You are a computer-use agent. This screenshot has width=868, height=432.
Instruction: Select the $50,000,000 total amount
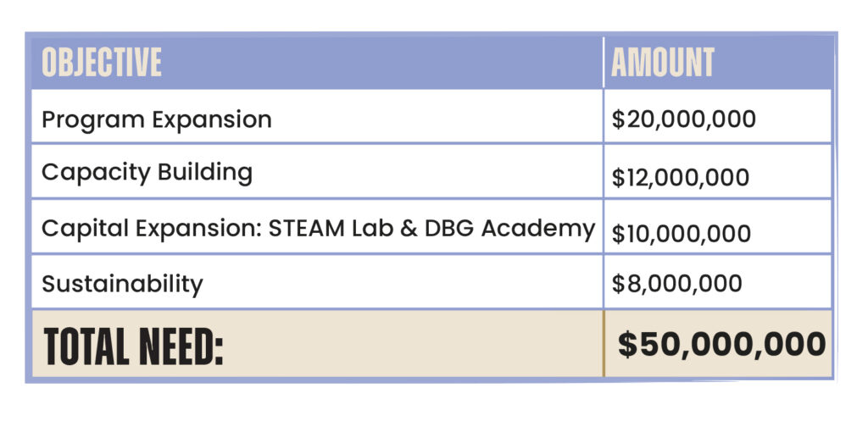click(721, 344)
